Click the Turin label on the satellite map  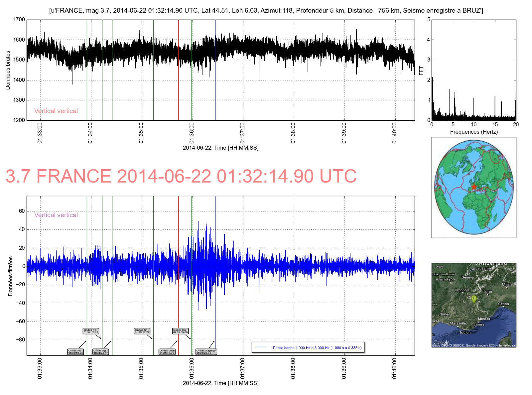pos(487,291)
